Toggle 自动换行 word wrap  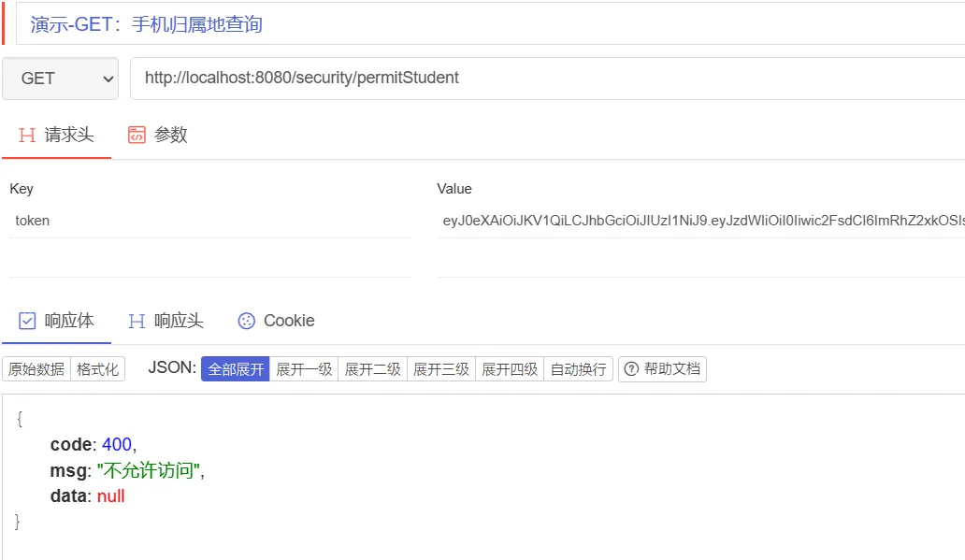coord(579,369)
